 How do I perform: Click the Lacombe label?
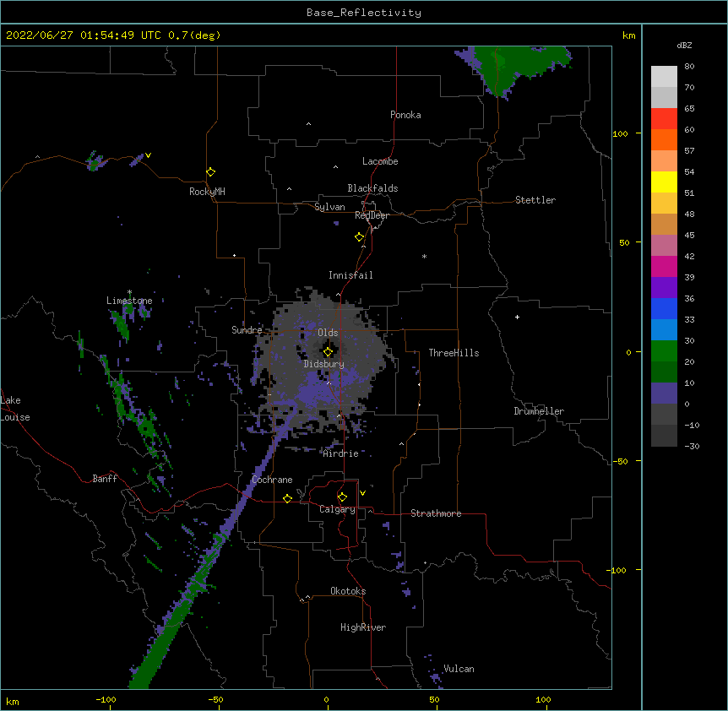click(x=380, y=161)
